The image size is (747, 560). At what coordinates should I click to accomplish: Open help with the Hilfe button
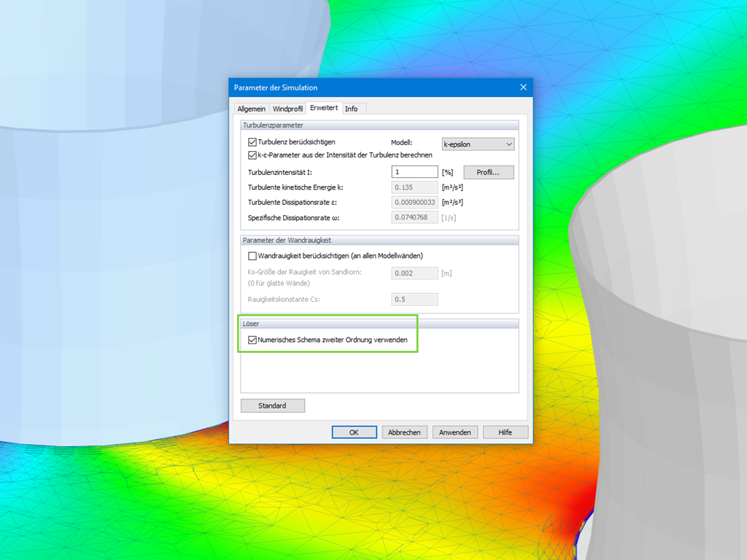tap(505, 432)
